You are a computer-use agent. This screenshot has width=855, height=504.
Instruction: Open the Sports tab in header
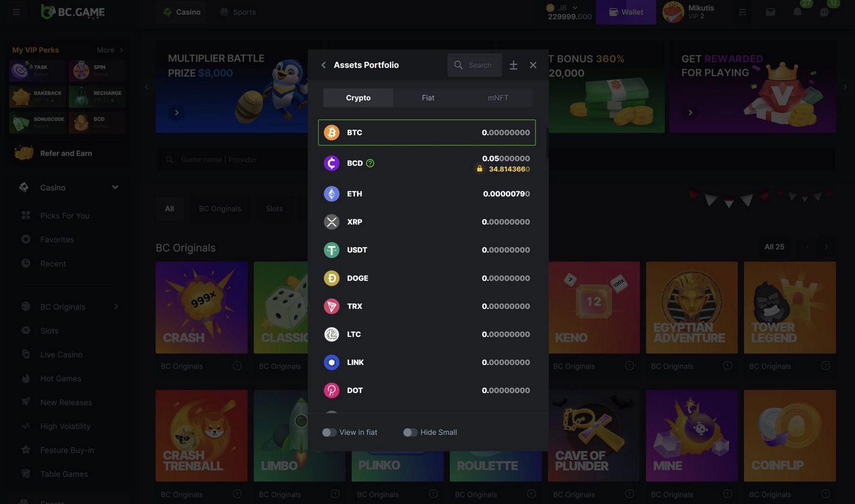(x=238, y=12)
